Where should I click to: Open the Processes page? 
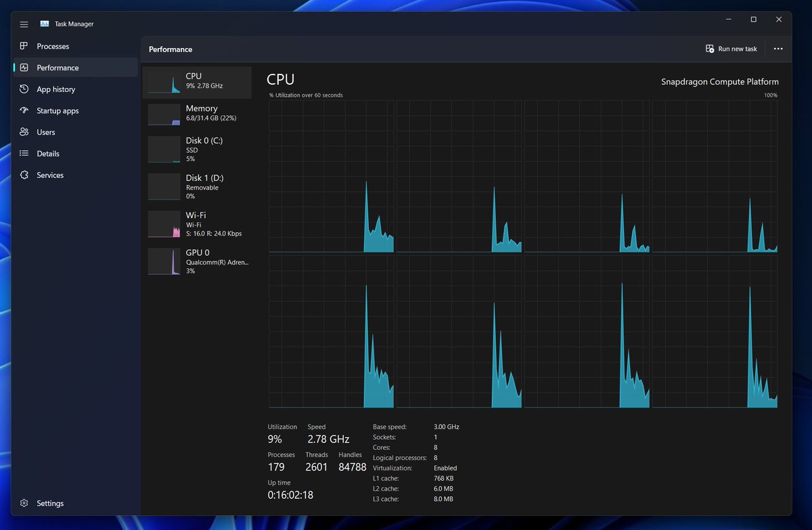click(x=75, y=46)
